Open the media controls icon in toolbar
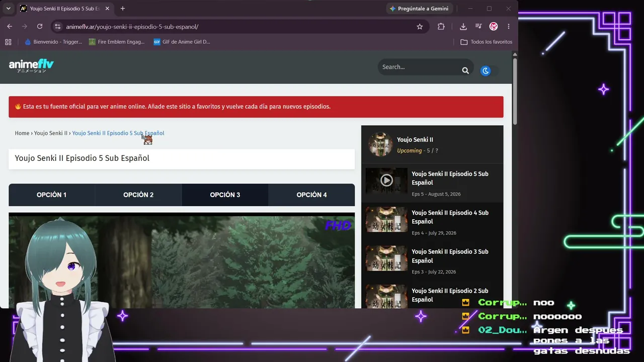This screenshot has height=362, width=644. [x=478, y=27]
